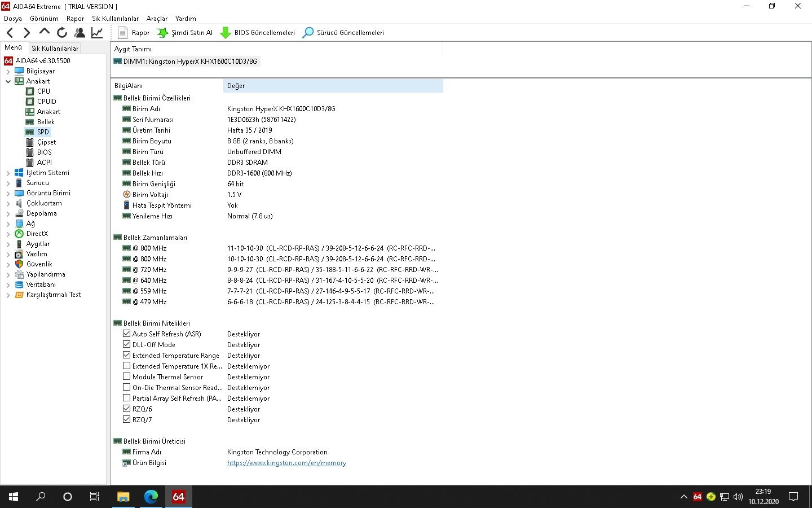
Task: Open the Yardım menu
Action: click(186, 19)
